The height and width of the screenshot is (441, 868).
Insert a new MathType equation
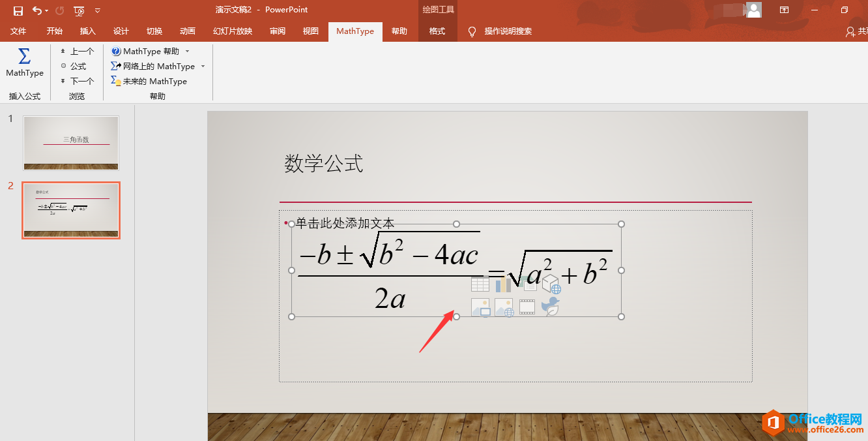pos(24,63)
